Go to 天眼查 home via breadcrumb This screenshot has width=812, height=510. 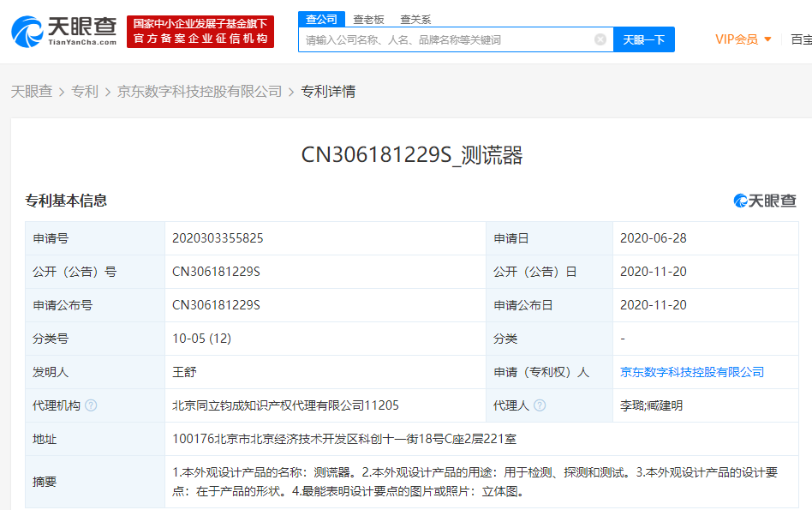[x=32, y=91]
